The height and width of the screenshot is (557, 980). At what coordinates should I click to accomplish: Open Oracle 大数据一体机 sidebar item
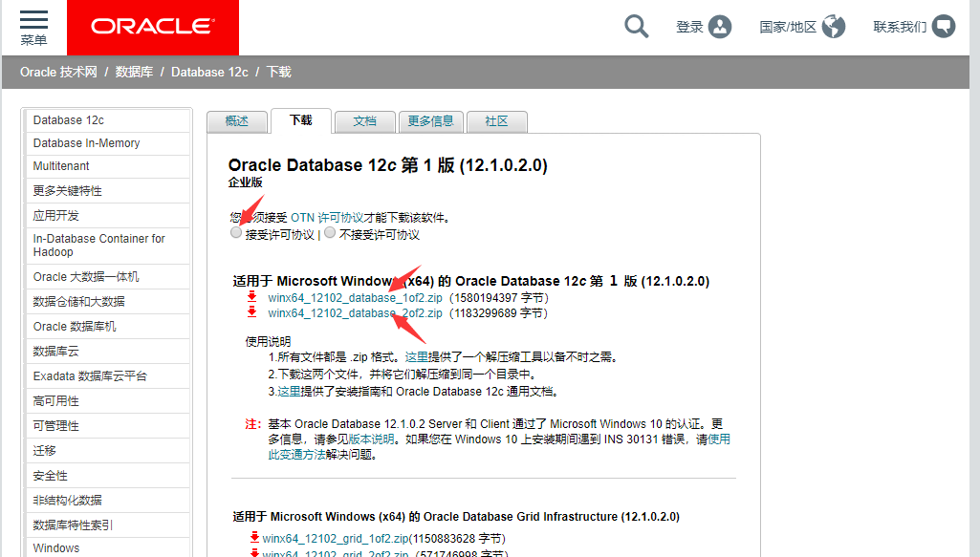(x=107, y=277)
